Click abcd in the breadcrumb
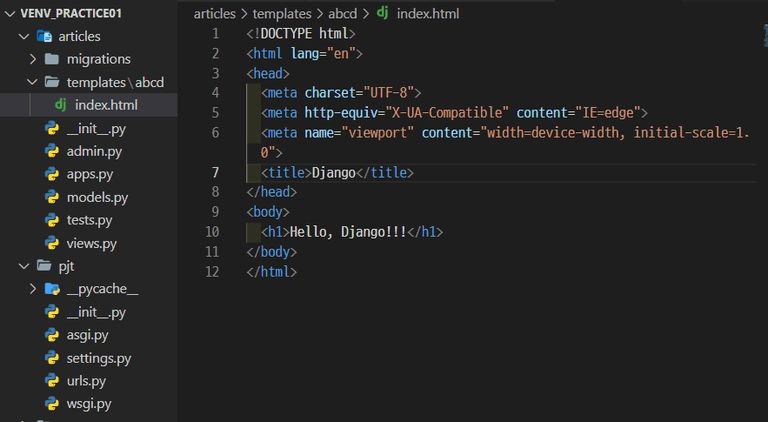 tap(342, 14)
